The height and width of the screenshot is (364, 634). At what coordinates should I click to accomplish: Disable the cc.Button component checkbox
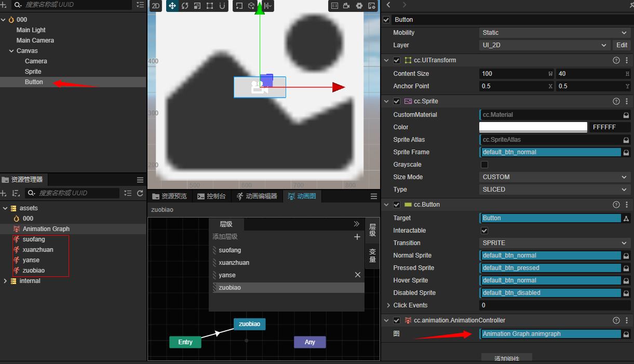click(397, 205)
